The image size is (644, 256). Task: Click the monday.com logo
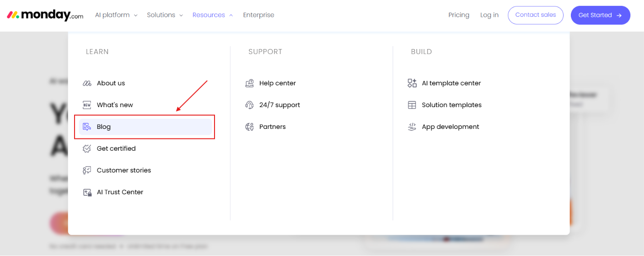pos(45,15)
